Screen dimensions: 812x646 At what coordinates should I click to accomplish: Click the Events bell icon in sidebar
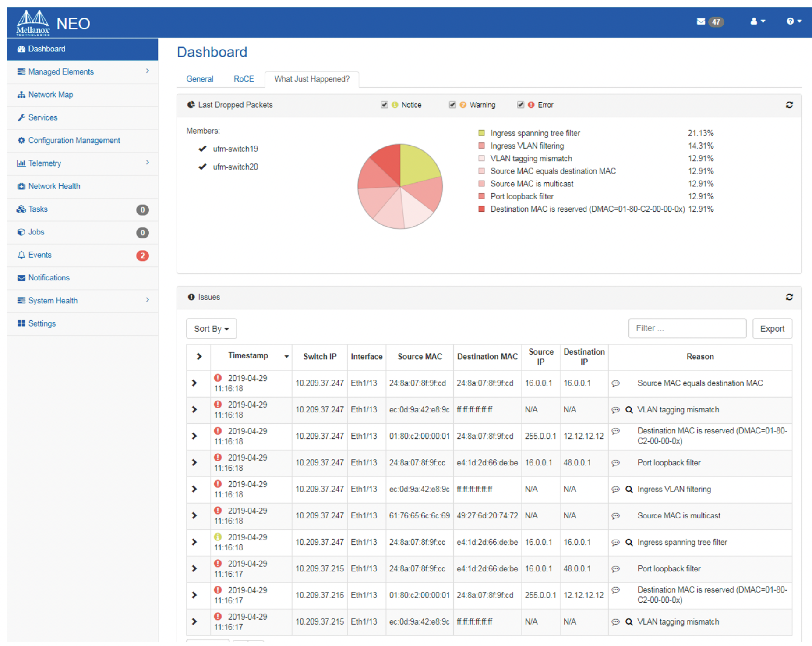click(x=21, y=255)
